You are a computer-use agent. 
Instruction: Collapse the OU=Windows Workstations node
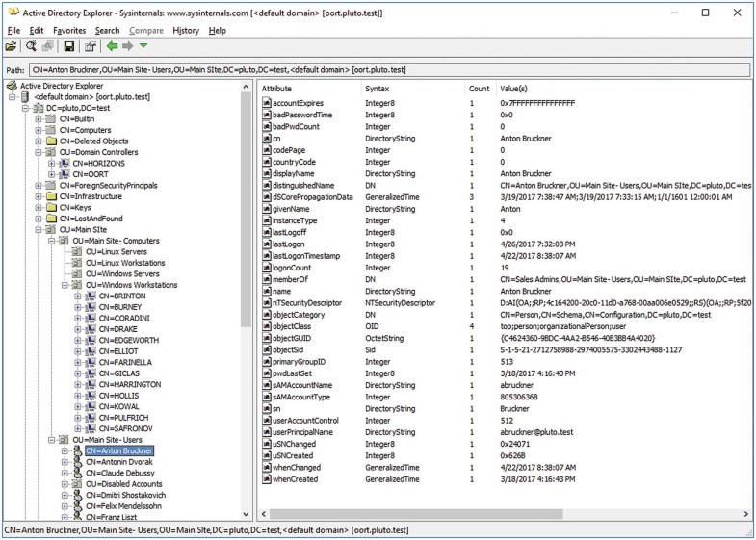[x=65, y=285]
